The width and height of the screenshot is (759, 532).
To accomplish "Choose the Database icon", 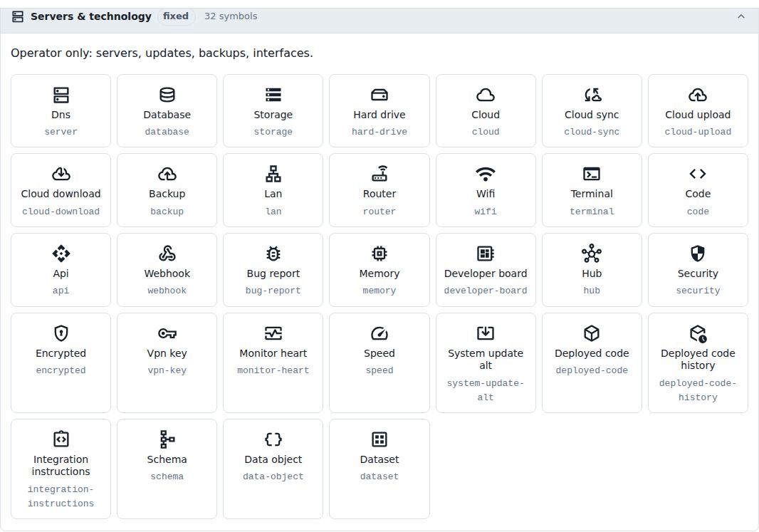I will [x=167, y=95].
